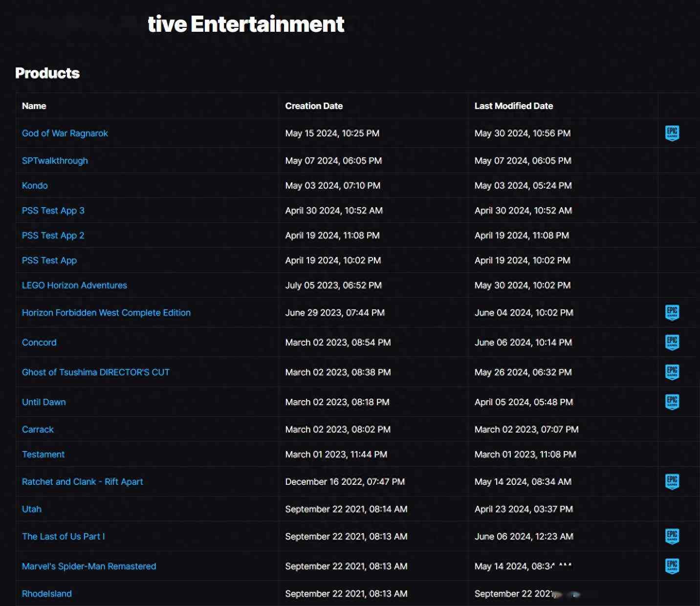Select creation date March 01 2023, 11:44 PM

(336, 454)
